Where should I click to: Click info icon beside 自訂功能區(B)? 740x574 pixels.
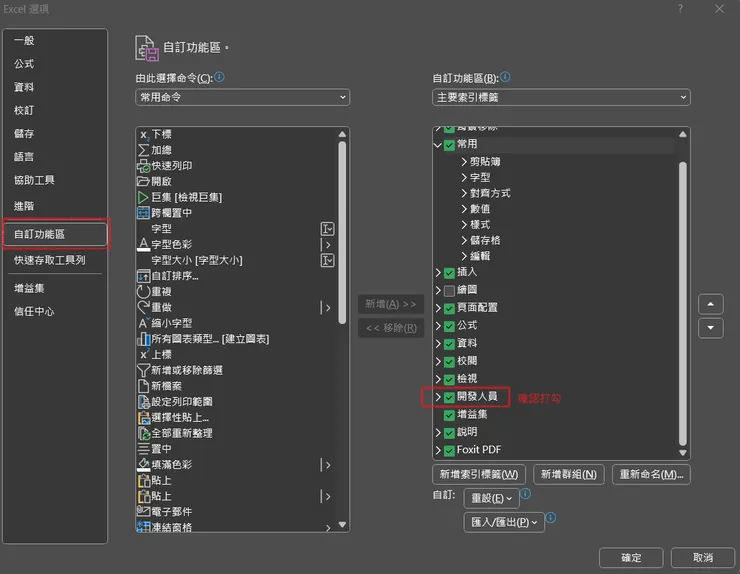point(505,77)
